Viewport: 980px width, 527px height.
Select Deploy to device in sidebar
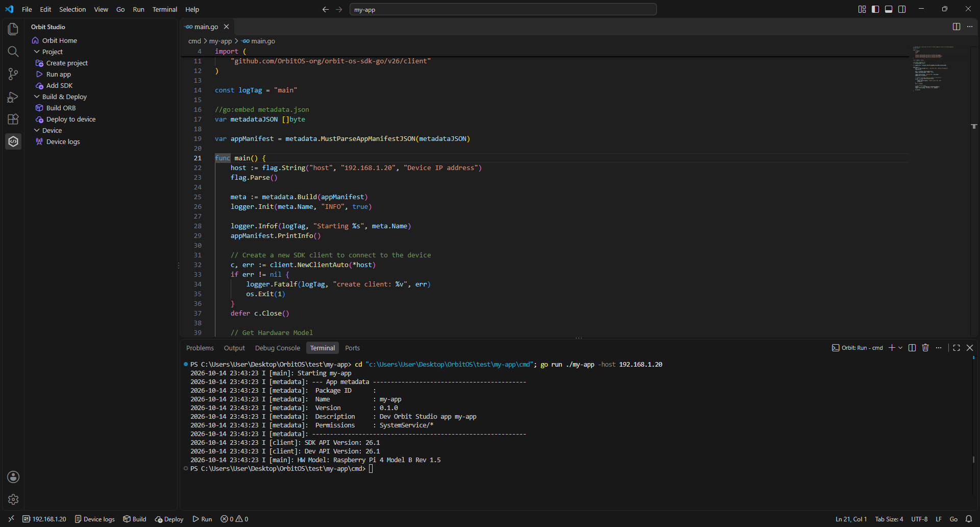(71, 119)
